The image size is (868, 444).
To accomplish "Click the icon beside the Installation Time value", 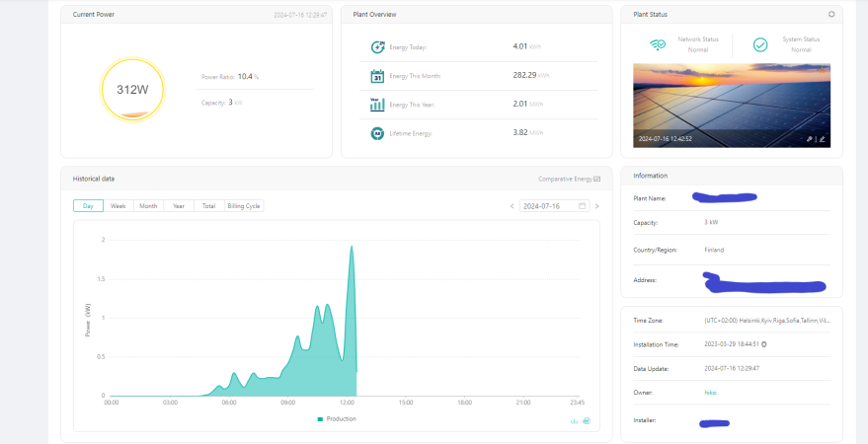I will tap(764, 344).
